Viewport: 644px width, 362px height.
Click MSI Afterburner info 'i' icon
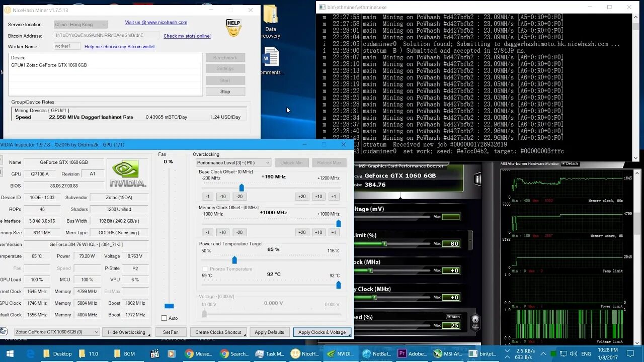click(x=477, y=178)
